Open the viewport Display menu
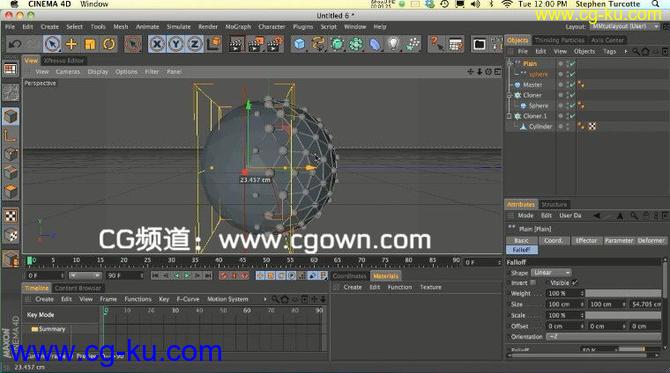This screenshot has width=670, height=373. (98, 72)
